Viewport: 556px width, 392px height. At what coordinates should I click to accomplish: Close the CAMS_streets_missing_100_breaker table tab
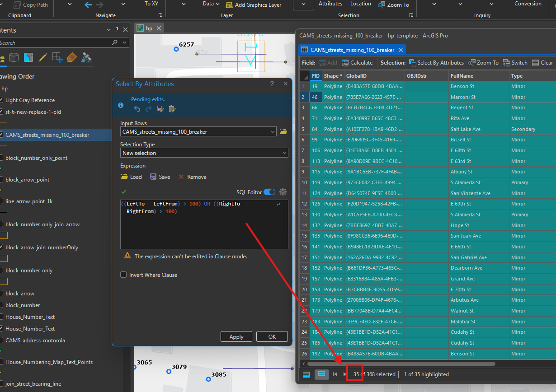tap(401, 50)
